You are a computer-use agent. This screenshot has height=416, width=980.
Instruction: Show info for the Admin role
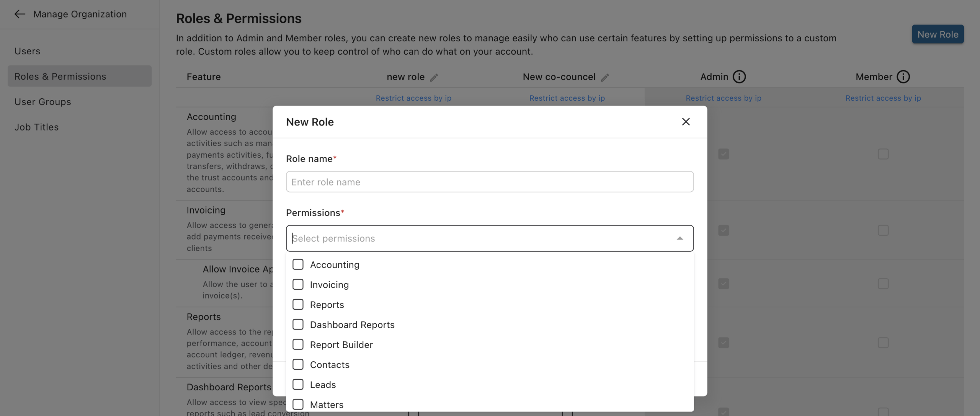(x=739, y=77)
